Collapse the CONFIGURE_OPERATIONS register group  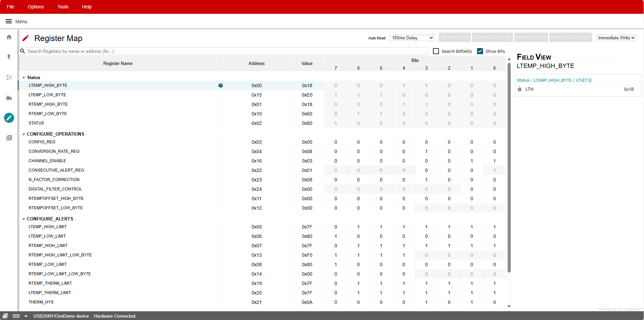pyautogui.click(x=24, y=134)
